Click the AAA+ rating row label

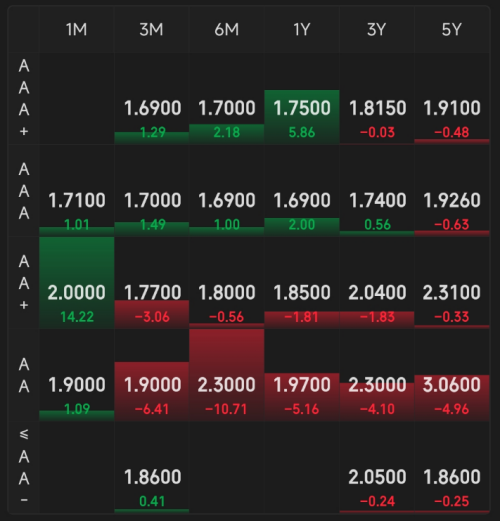point(24,98)
